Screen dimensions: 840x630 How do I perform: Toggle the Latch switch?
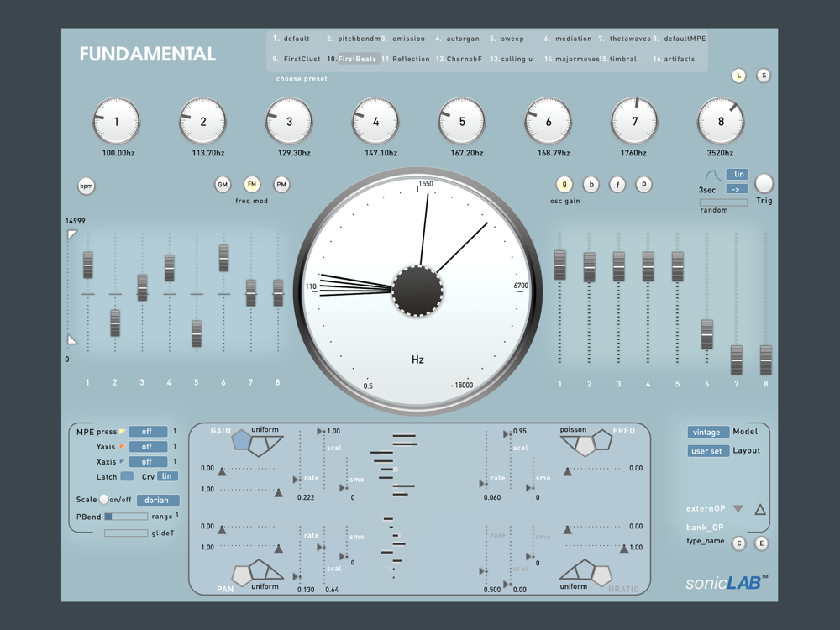pos(127,476)
